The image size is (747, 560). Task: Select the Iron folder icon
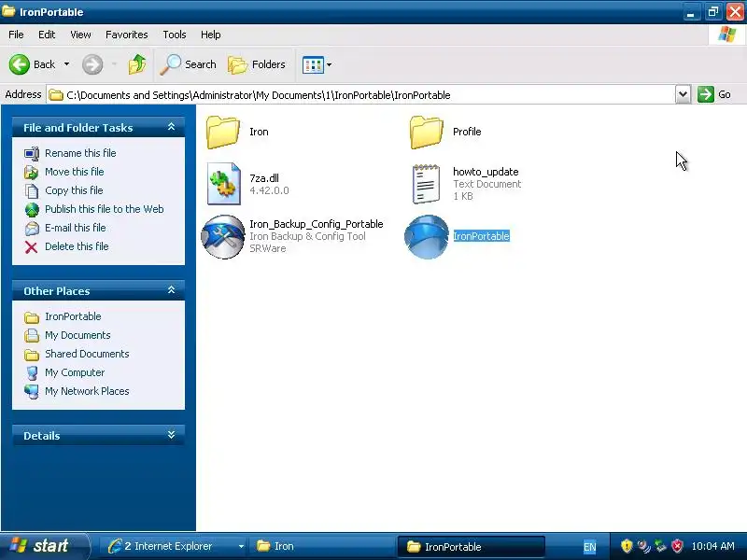click(222, 132)
